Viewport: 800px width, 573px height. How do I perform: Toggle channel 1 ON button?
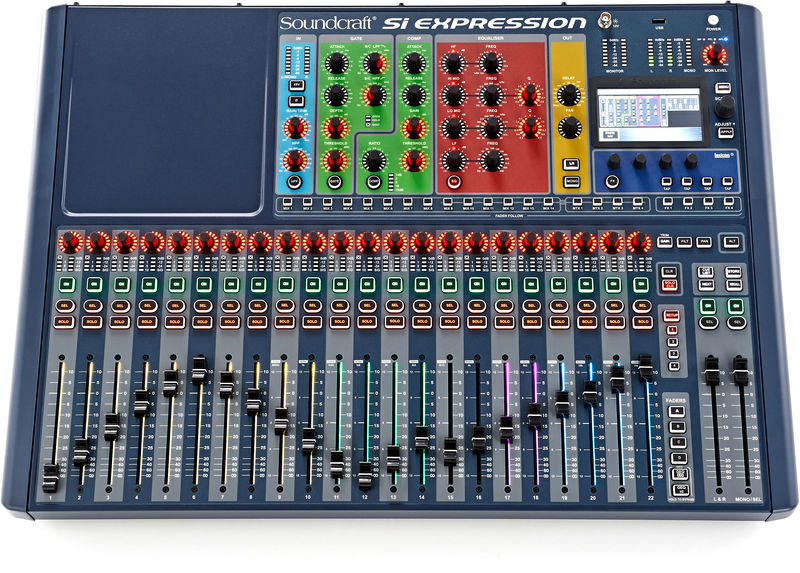click(x=67, y=284)
